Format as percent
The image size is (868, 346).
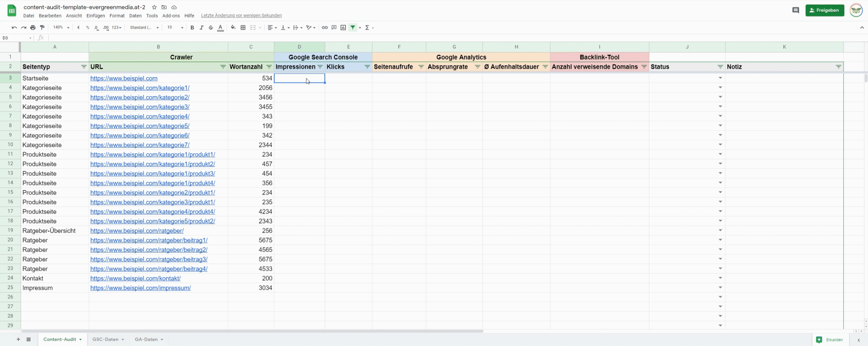point(87,27)
